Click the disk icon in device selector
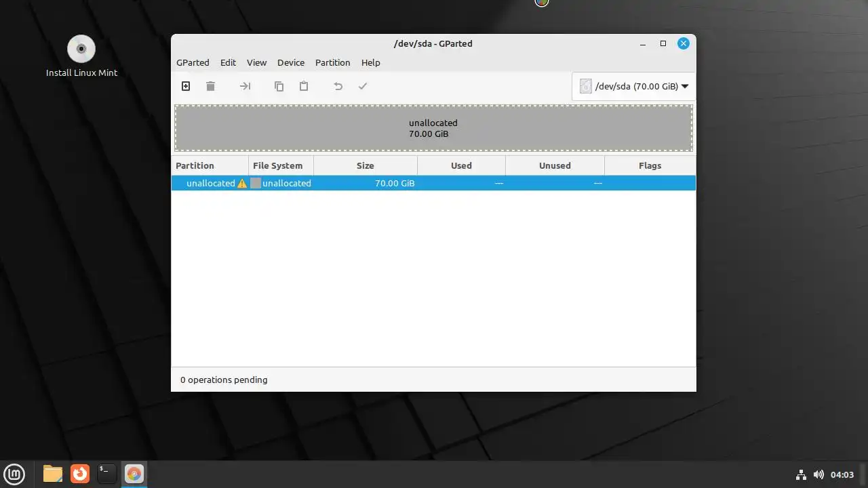Image resolution: width=868 pixels, height=488 pixels. click(x=585, y=86)
